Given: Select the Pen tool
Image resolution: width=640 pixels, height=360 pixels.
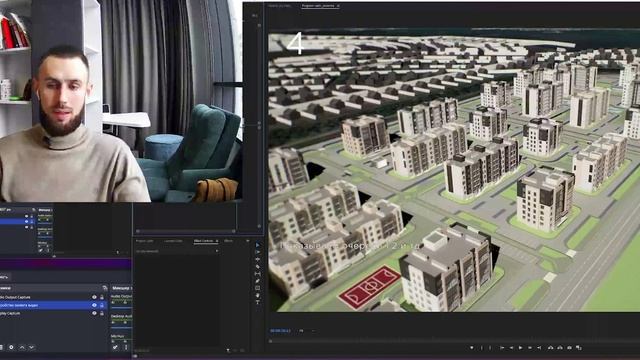Looking at the screenshot, I should pos(258,281).
